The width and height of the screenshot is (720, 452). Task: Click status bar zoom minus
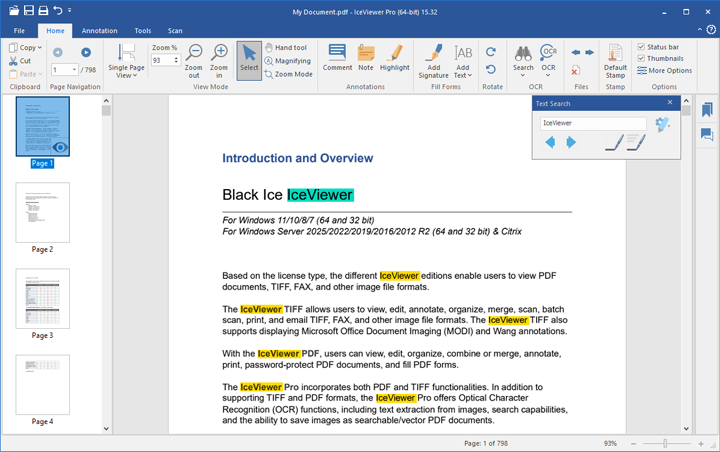pos(634,444)
